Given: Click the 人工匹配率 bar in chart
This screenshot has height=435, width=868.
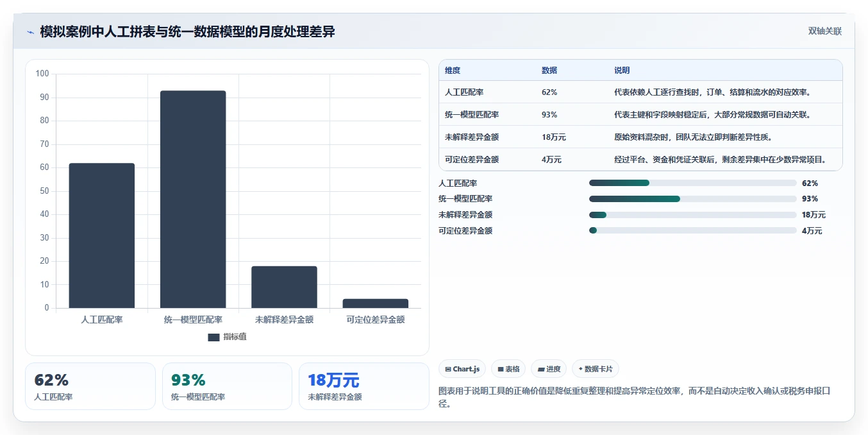Looking at the screenshot, I should (x=102, y=235).
